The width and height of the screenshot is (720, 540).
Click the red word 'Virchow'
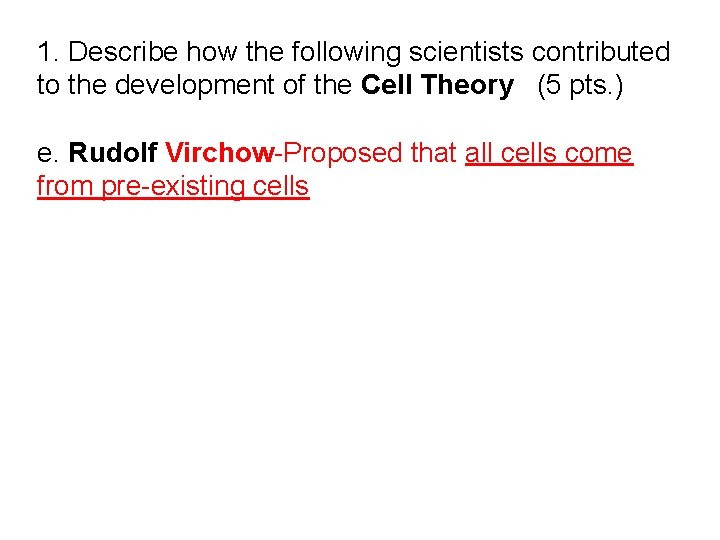220,152
